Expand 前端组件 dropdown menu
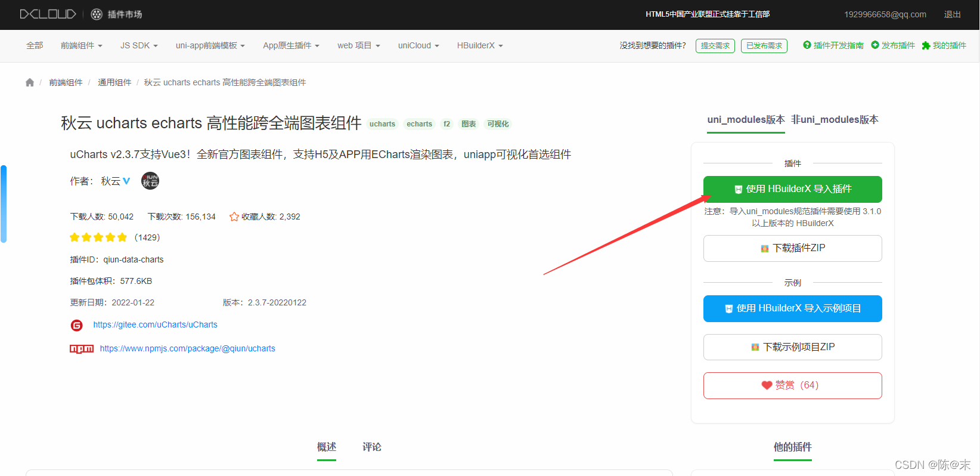Screen dimensions: 980x476 [x=82, y=45]
